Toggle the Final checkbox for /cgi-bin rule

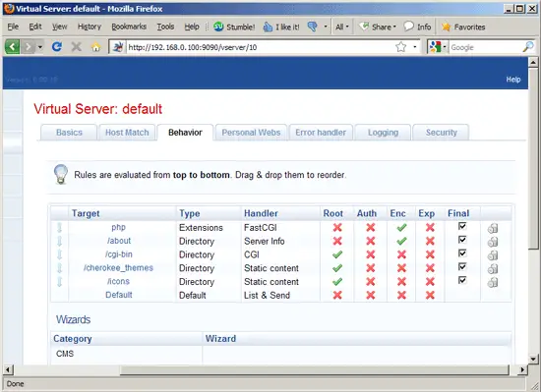[462, 253]
